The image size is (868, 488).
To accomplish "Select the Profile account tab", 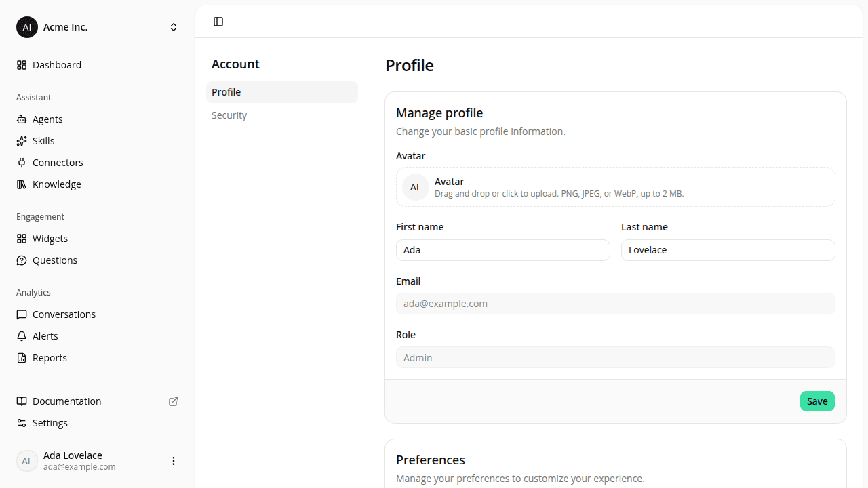I will coord(282,92).
